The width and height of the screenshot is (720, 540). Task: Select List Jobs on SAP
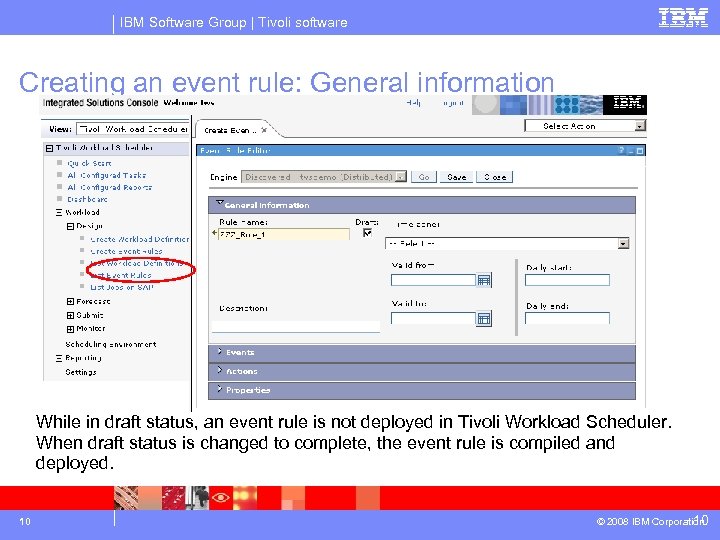122,287
